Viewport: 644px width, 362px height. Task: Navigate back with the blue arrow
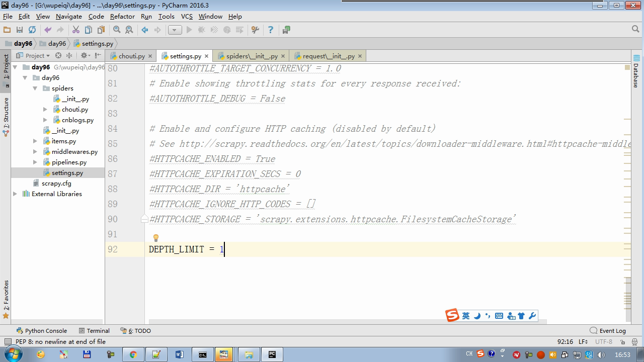145,30
